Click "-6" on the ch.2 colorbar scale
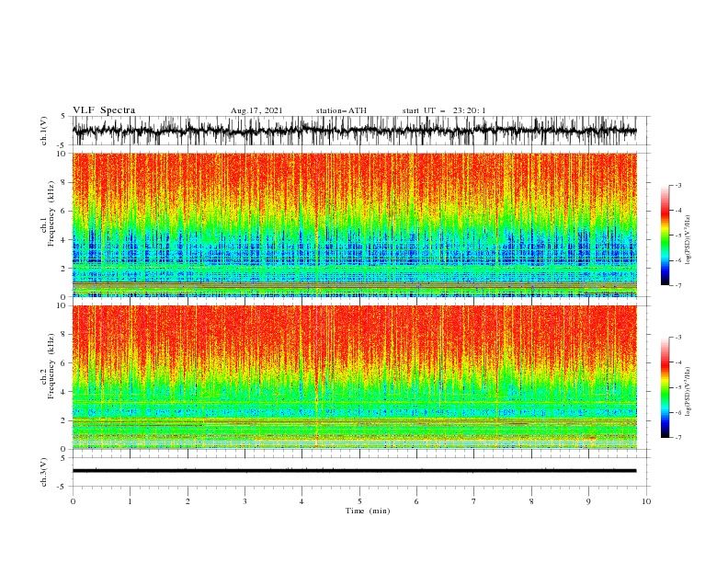Image resolution: width=728 pixels, height=563 pixels. pos(678,412)
